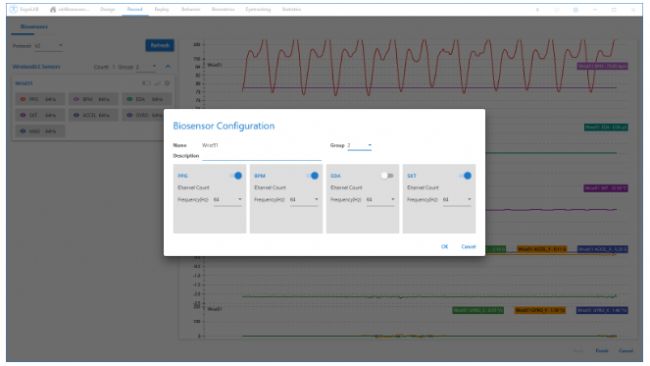Click the PPG channel eye icon

(x=23, y=99)
